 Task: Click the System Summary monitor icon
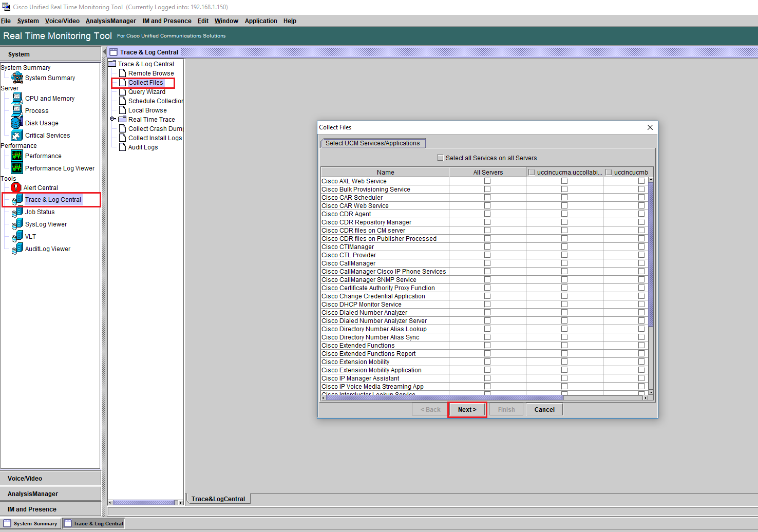click(x=17, y=78)
